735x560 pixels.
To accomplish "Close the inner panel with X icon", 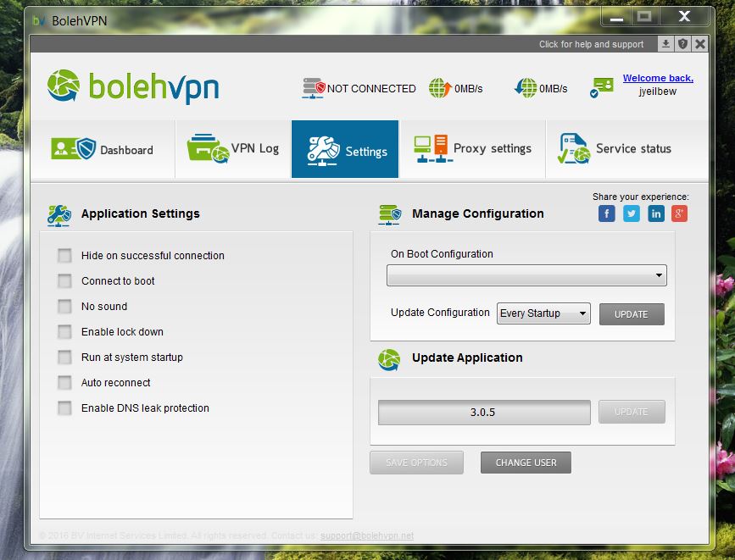I will point(700,44).
